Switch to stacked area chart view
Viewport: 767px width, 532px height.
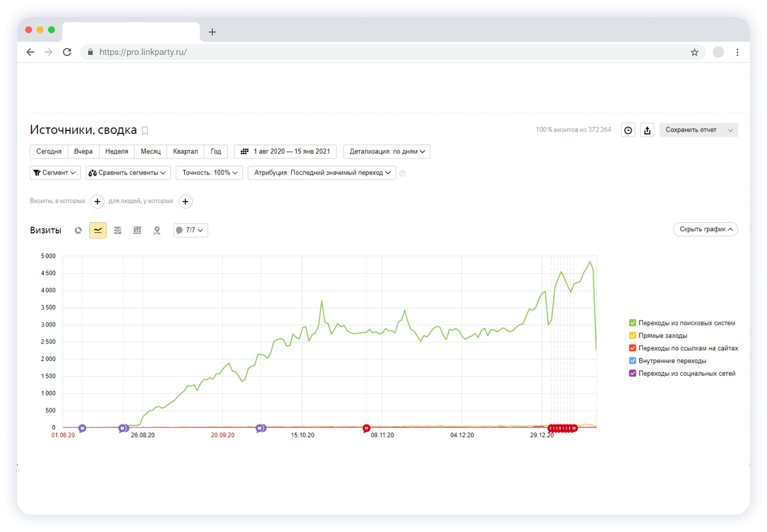tap(117, 231)
